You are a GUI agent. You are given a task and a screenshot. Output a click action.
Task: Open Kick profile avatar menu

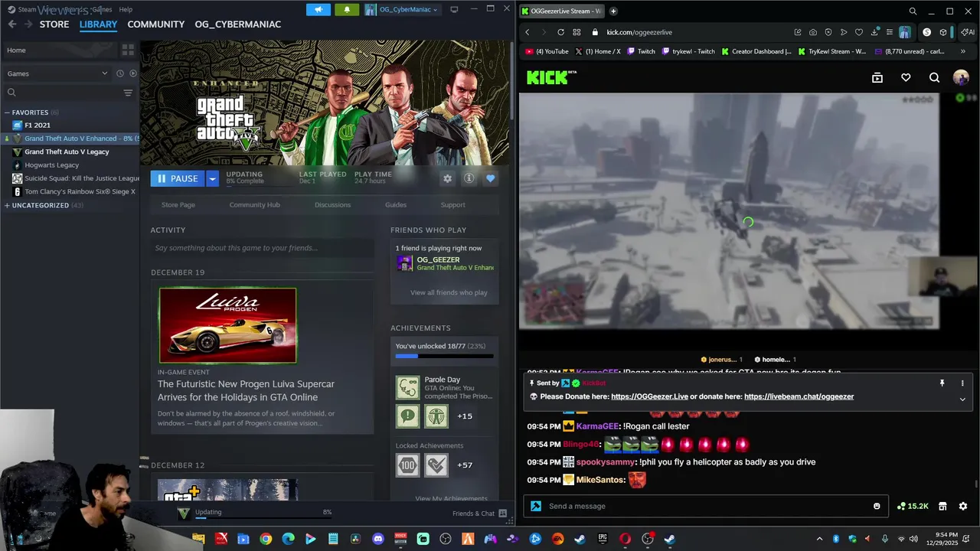(961, 77)
